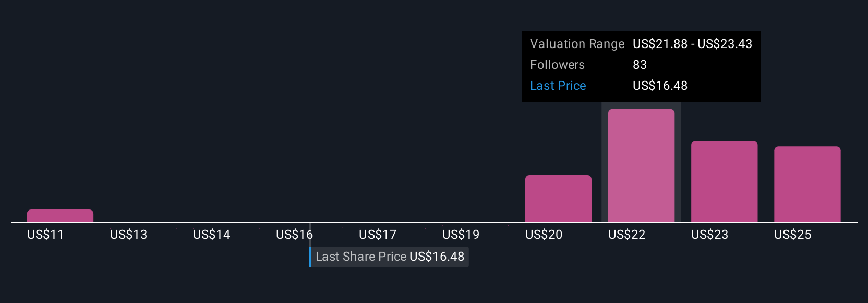The image size is (868, 303).
Task: Click the US$20 axis label
Action: (544, 235)
